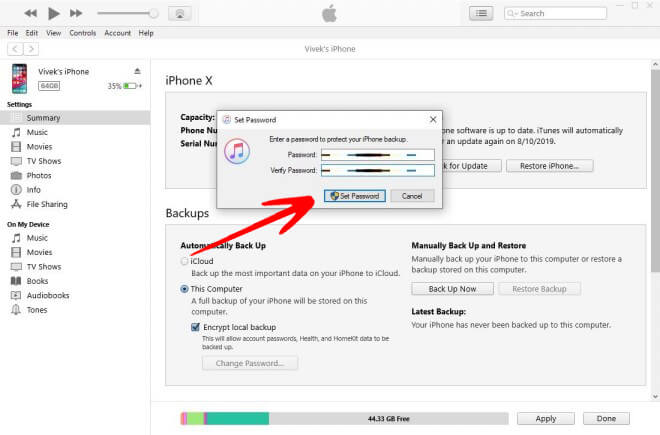Toggle Encrypt local backup checkbox
The height and width of the screenshot is (435, 660).
pos(195,327)
